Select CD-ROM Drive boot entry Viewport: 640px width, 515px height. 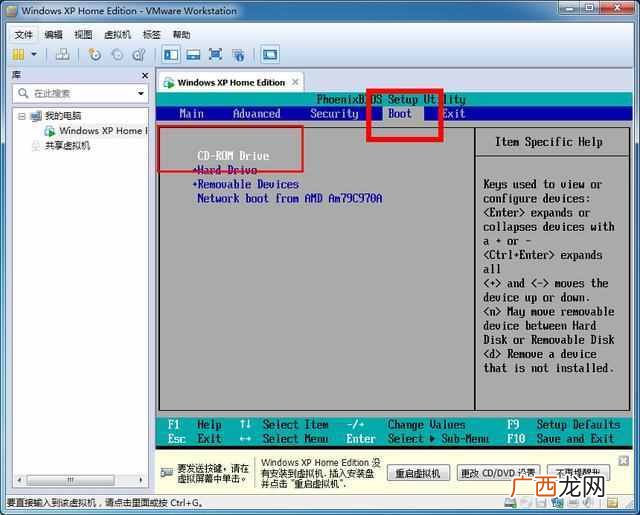[233, 156]
